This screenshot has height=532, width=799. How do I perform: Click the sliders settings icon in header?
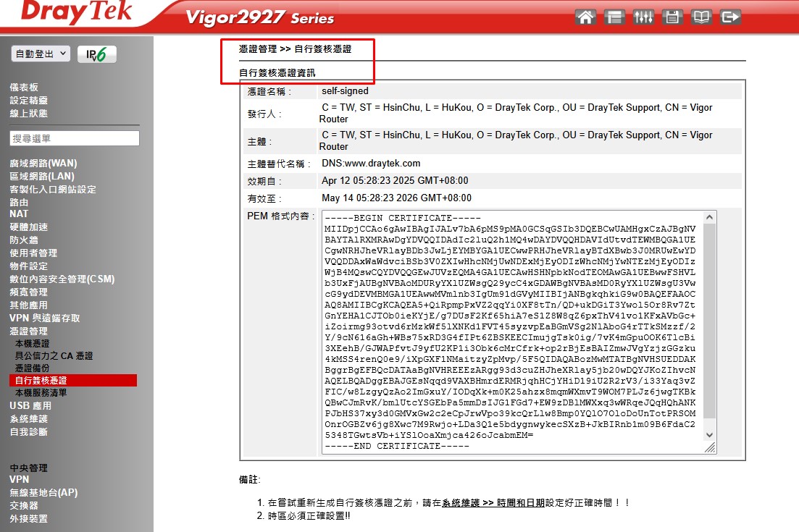(x=644, y=17)
